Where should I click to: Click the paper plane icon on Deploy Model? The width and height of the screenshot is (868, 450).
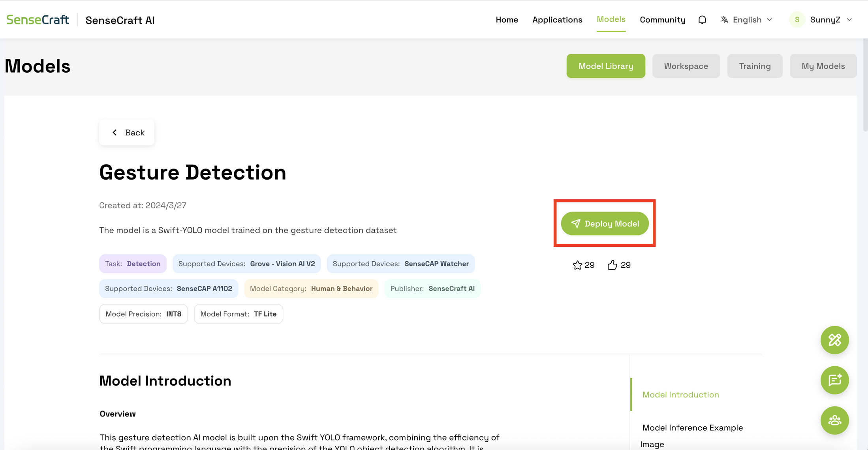pyautogui.click(x=576, y=223)
